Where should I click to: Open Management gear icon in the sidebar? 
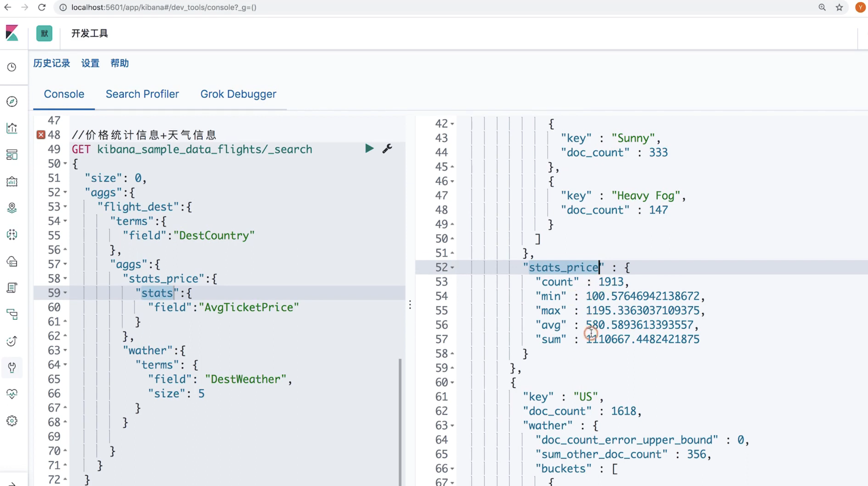(x=12, y=421)
